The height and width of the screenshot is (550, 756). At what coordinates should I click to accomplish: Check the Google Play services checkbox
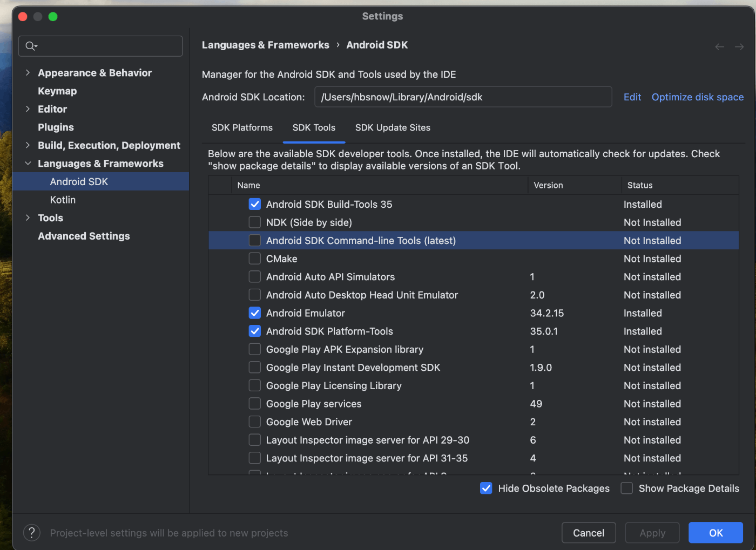[255, 404]
